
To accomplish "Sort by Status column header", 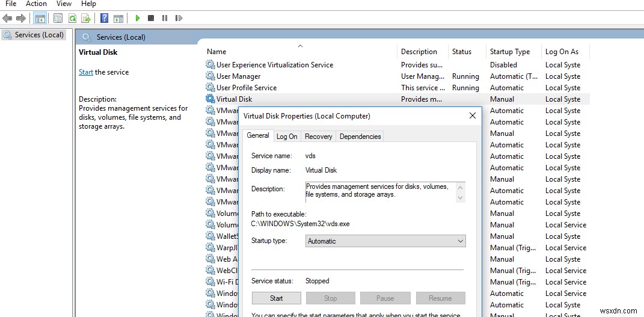I will [x=462, y=51].
